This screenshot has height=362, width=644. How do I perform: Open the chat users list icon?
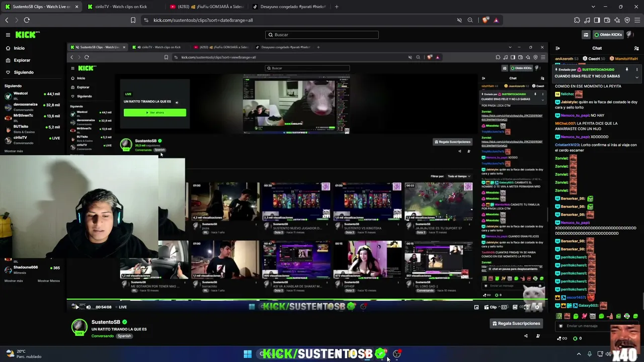[636, 48]
